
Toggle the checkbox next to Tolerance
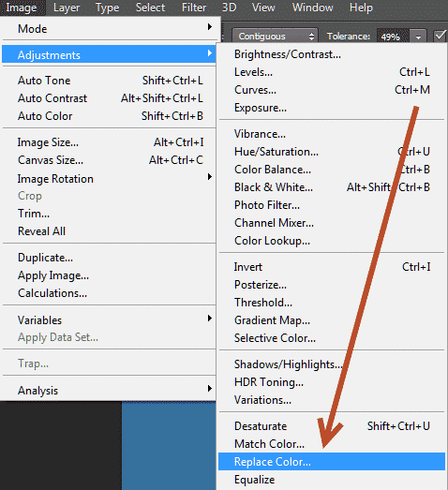click(441, 37)
